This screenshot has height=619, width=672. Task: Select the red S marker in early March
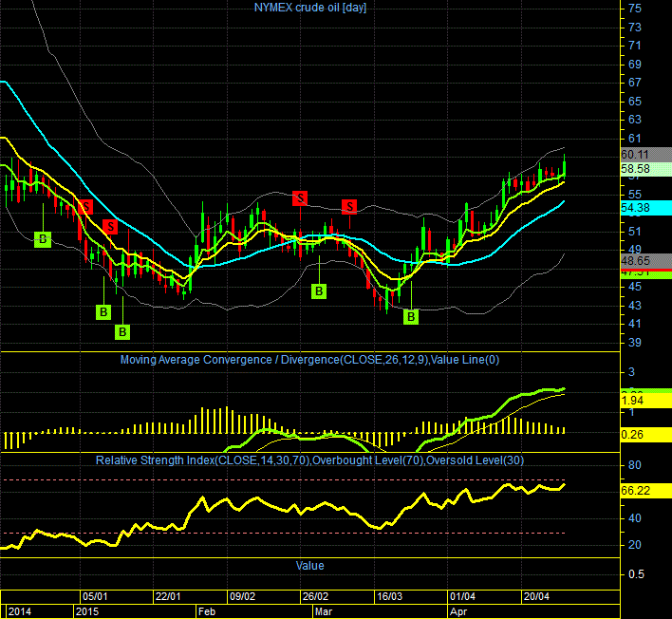tap(349, 207)
